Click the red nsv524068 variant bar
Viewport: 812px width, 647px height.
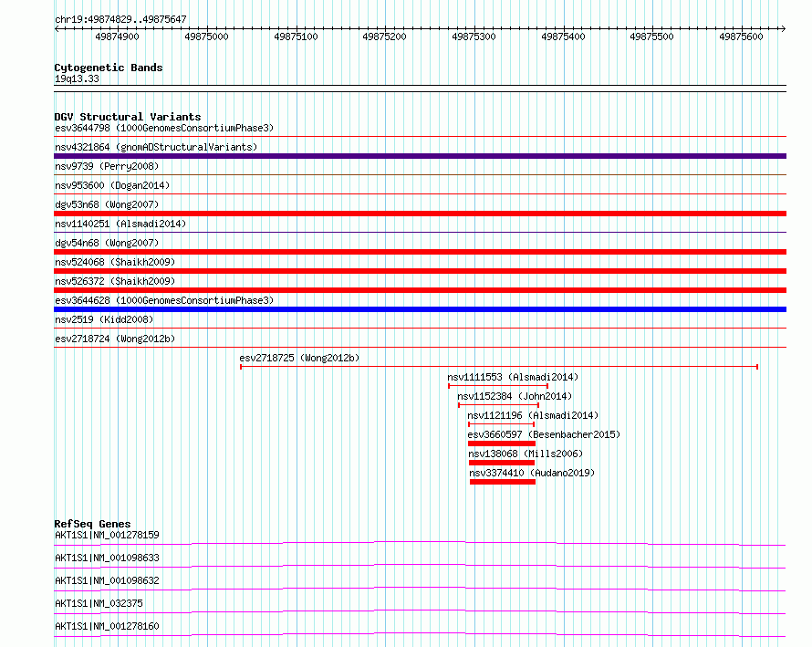[x=420, y=271]
